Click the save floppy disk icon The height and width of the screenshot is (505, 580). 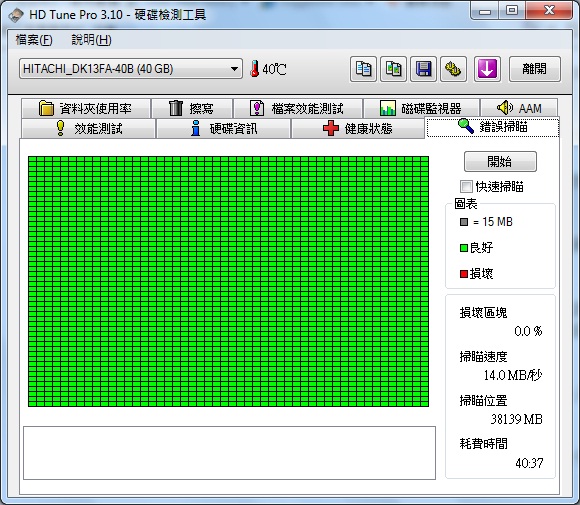click(x=424, y=69)
